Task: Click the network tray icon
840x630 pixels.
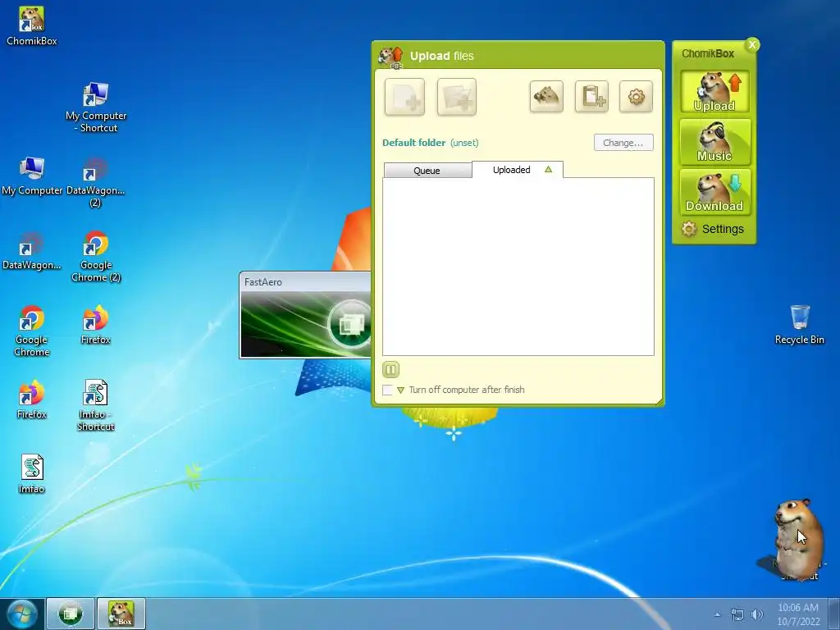Action: [737, 614]
